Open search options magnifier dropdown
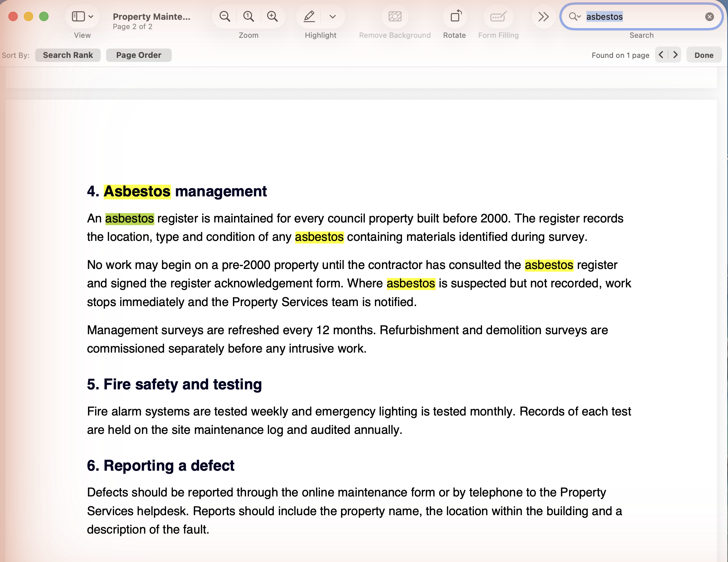 click(575, 16)
